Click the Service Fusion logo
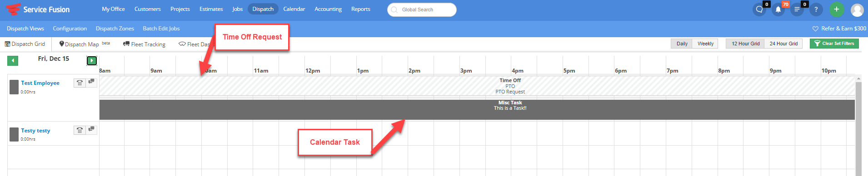 [38, 9]
